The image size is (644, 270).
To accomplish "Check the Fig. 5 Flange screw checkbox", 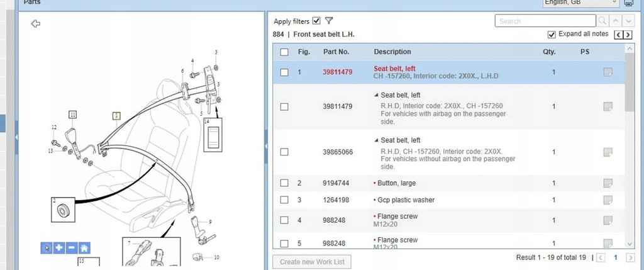I will [x=284, y=244].
